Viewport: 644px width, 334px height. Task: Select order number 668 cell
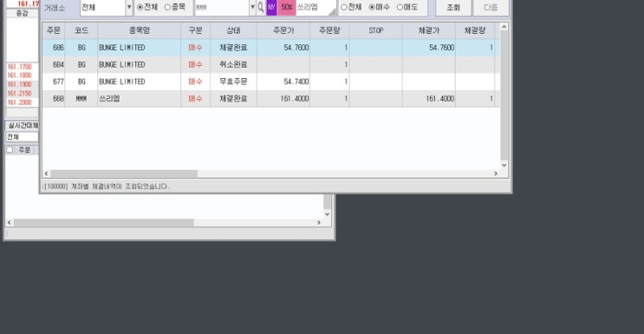[54, 99]
